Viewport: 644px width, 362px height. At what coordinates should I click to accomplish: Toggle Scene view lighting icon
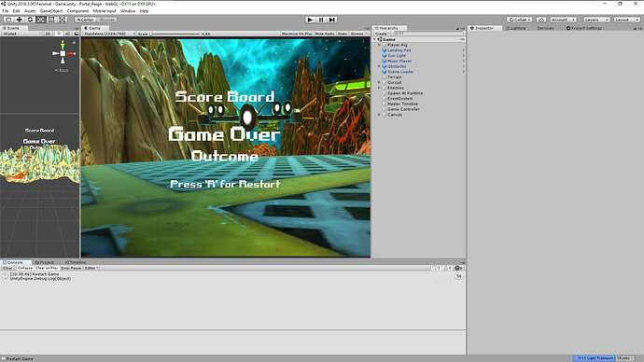[x=59, y=34]
